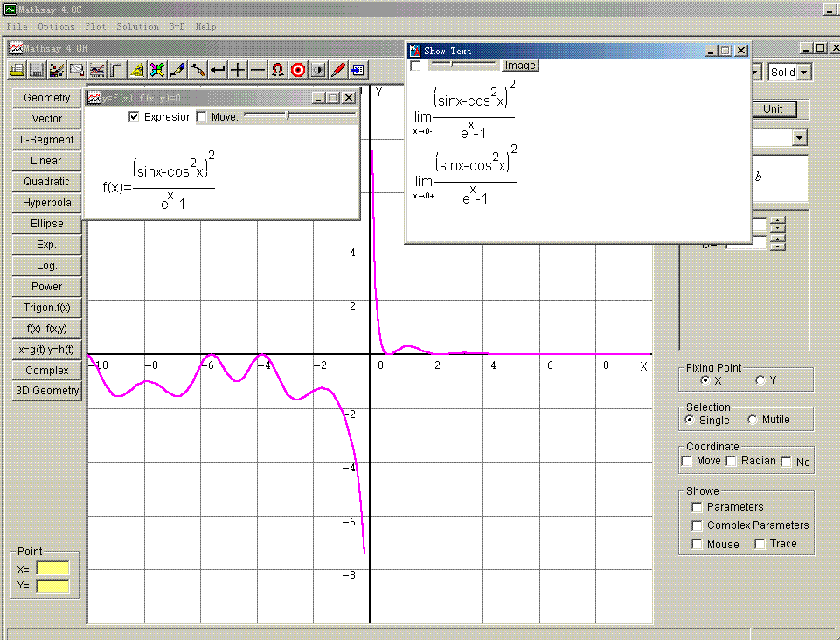
Task: Click the 3D Geometry button
Action: pos(47,391)
